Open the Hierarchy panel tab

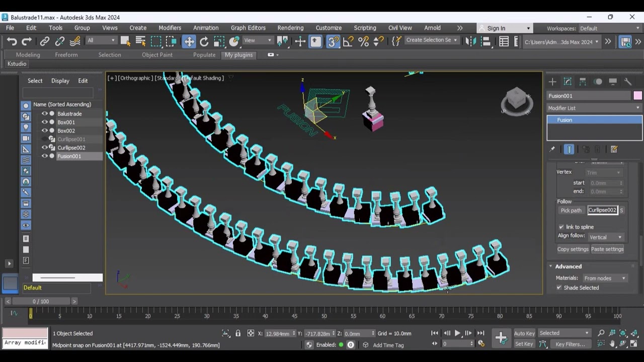pos(583,81)
